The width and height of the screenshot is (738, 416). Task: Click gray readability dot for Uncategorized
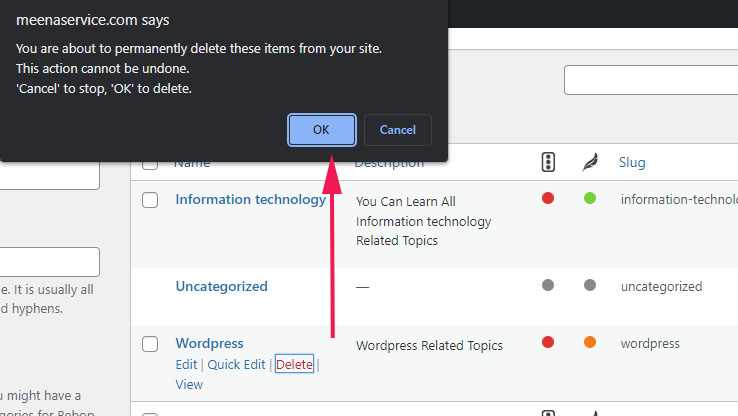pyautogui.click(x=590, y=285)
